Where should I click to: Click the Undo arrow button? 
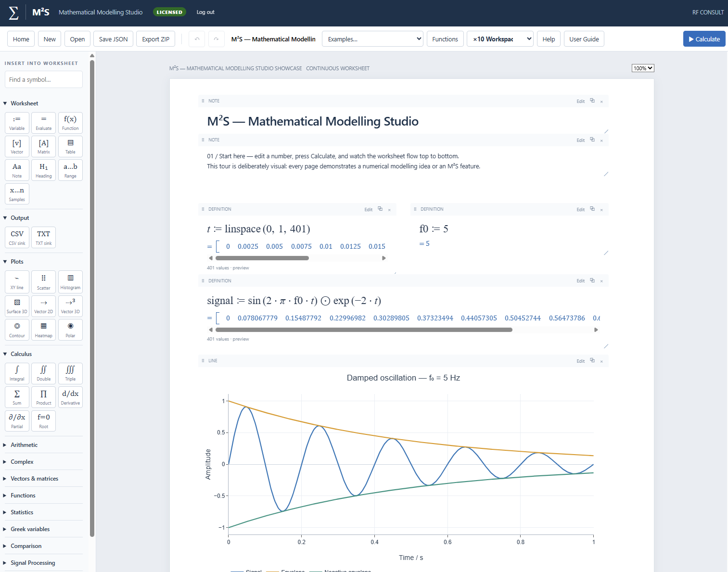click(x=197, y=39)
